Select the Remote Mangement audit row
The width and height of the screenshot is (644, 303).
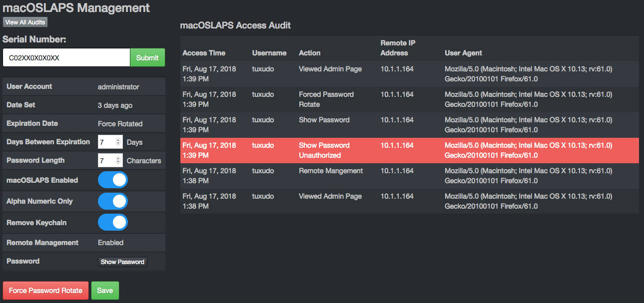coord(410,176)
